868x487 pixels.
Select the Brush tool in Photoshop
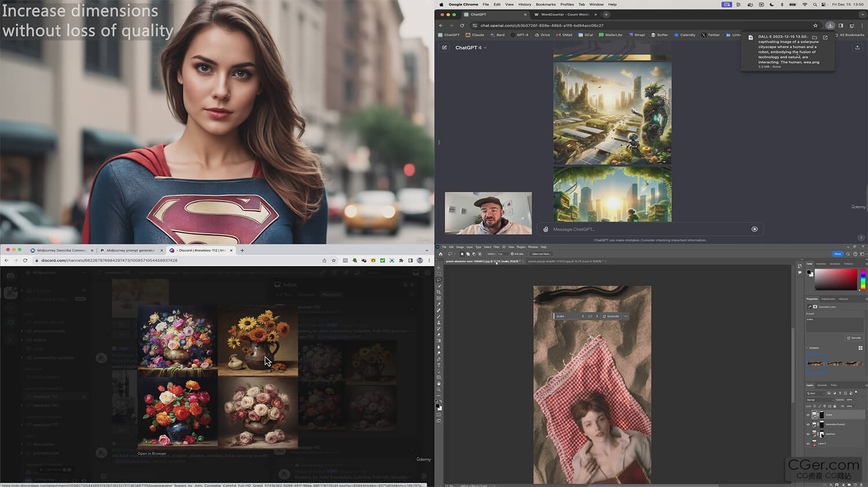[439, 316]
